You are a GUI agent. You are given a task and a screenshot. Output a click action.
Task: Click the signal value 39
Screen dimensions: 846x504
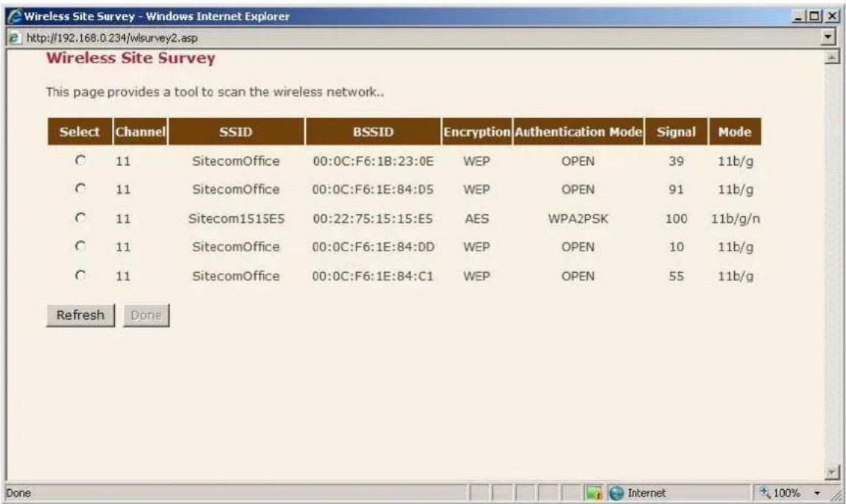[x=676, y=161]
